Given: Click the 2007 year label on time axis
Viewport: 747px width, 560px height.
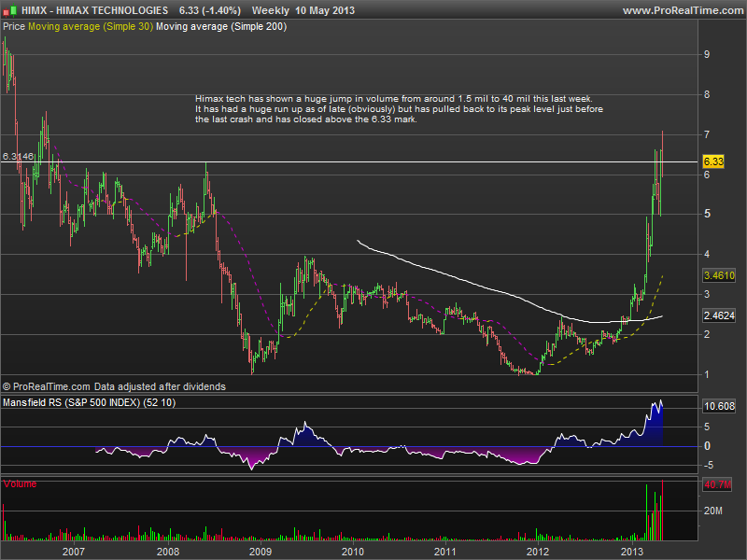Looking at the screenshot, I should [74, 552].
